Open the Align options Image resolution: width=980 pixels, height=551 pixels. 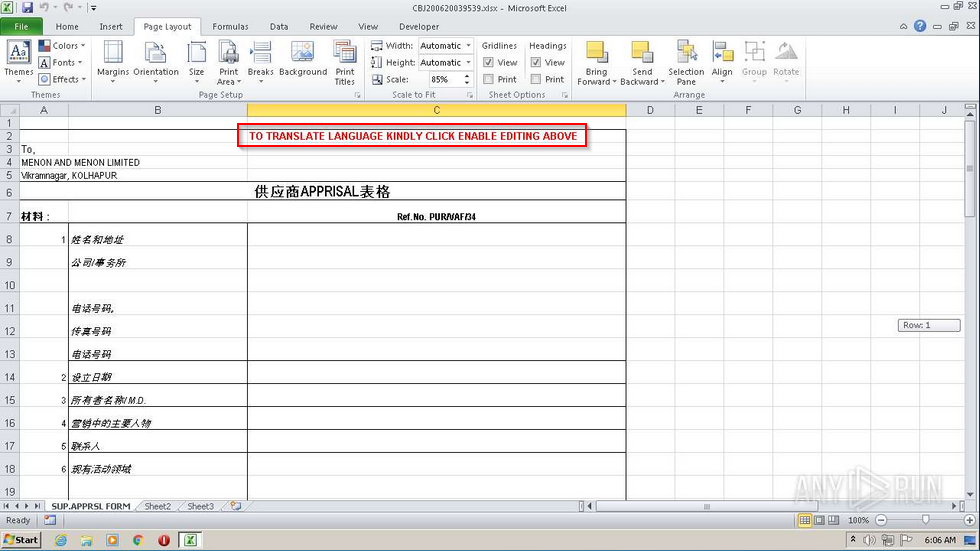722,62
